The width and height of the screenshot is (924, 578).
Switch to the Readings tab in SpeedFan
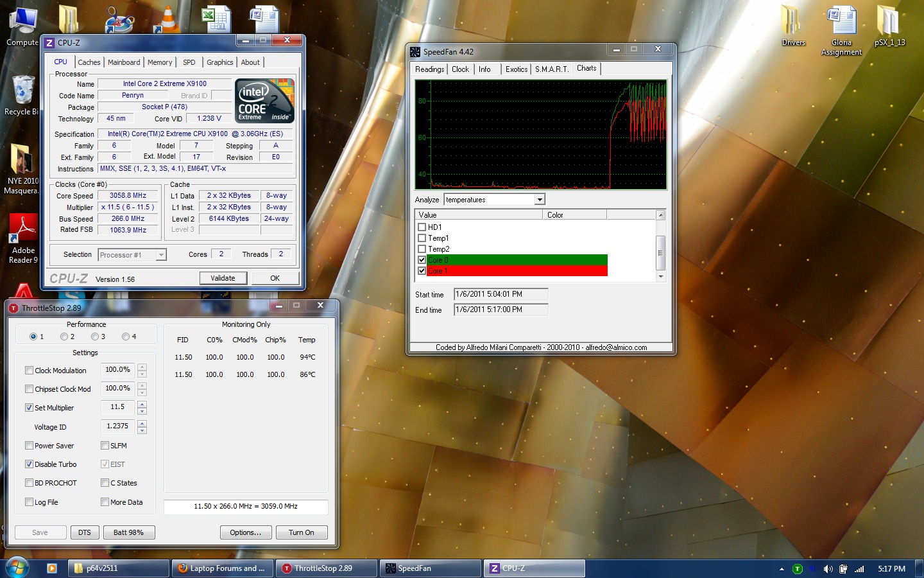point(429,69)
